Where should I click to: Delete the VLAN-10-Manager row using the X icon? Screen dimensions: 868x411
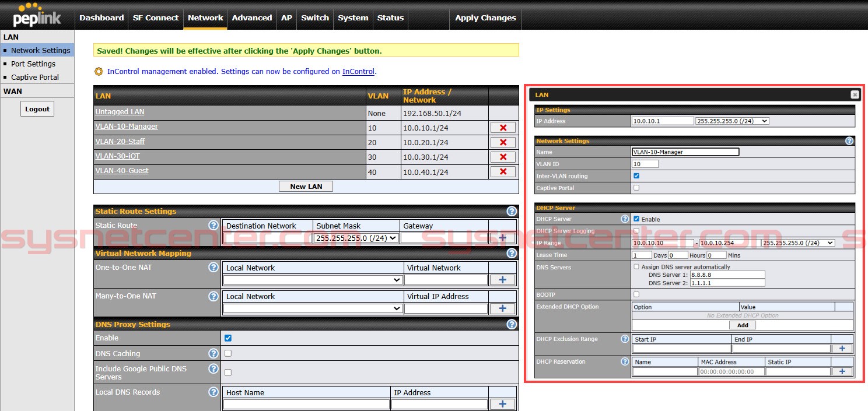(503, 128)
